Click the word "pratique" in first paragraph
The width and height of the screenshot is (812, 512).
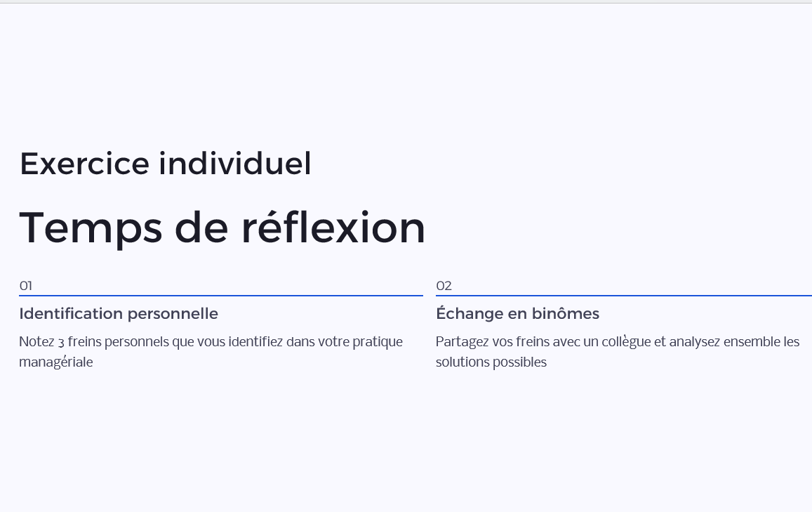378,342
